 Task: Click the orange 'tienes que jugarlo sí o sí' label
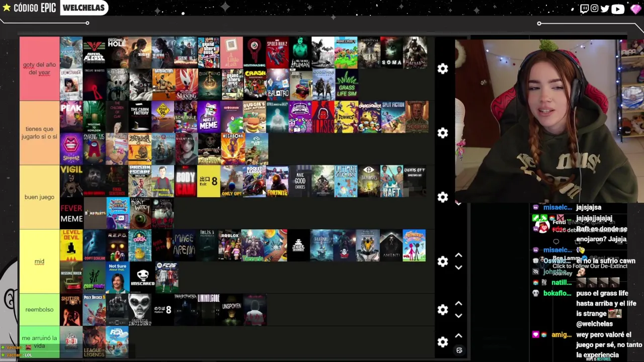(39, 133)
